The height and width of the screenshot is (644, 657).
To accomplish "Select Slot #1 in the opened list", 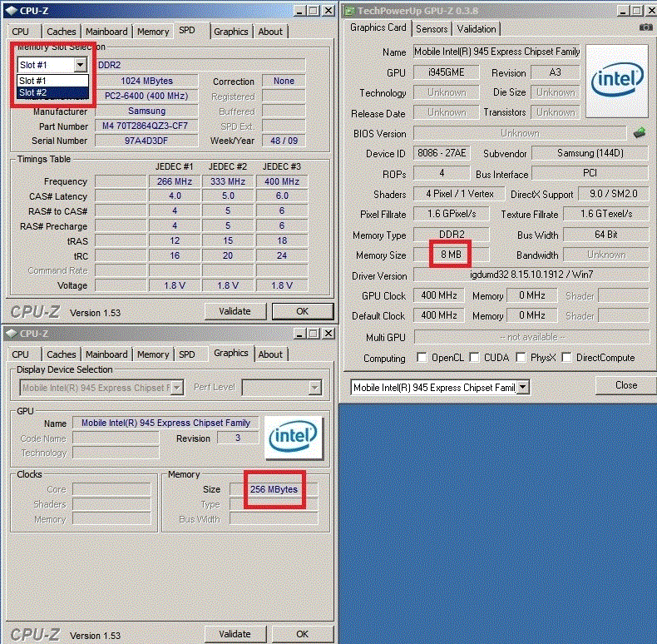I will click(52, 81).
